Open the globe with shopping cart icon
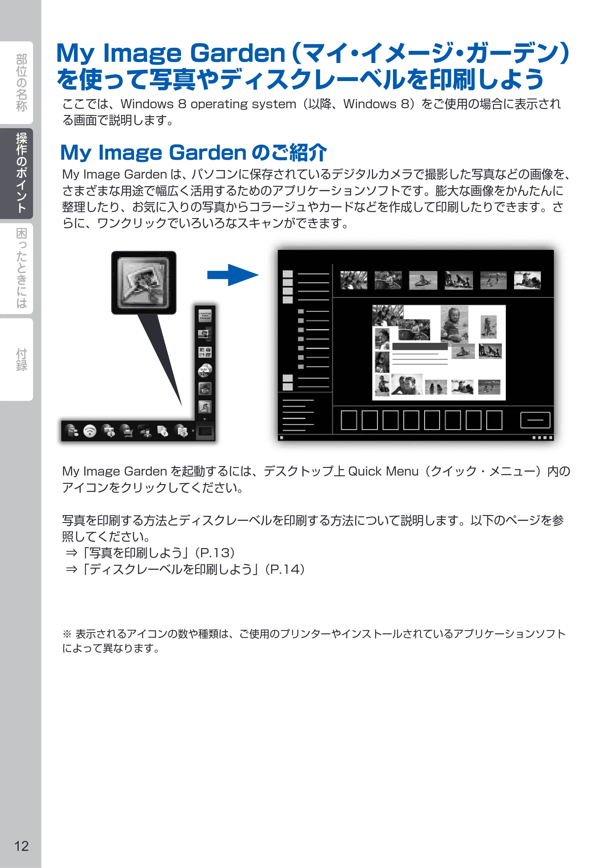The width and height of the screenshot is (612, 868). pos(126,431)
